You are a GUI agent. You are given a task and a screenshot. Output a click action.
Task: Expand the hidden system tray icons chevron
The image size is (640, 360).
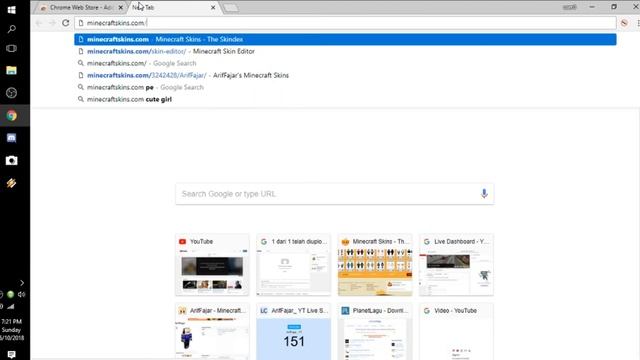(22, 283)
